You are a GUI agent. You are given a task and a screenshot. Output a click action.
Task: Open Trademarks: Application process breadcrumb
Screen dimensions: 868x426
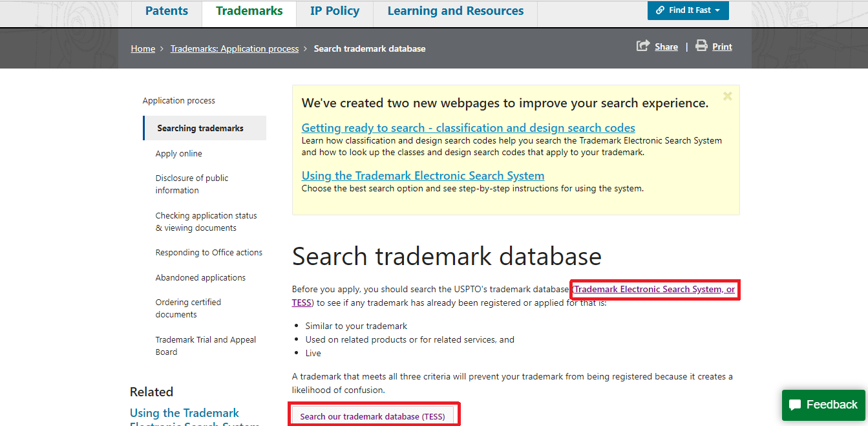[235, 48]
